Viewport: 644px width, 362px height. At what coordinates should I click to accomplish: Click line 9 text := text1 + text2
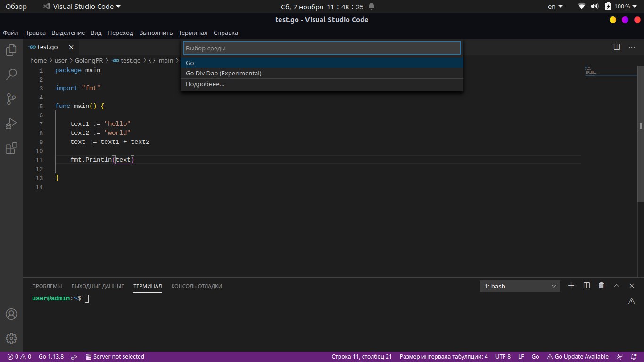110,142
